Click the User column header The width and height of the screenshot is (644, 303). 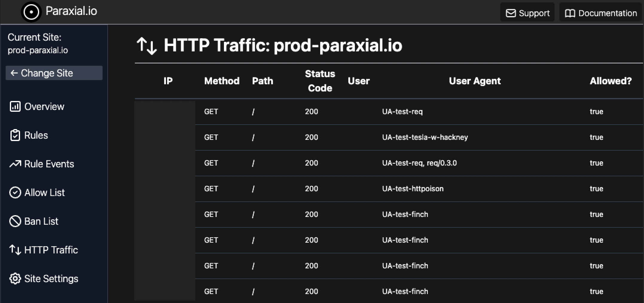[359, 81]
